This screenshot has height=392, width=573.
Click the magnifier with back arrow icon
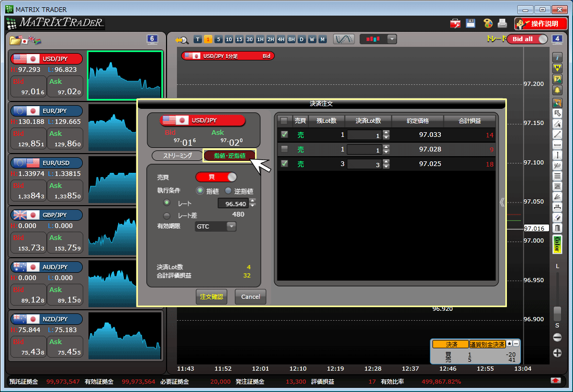(x=182, y=40)
